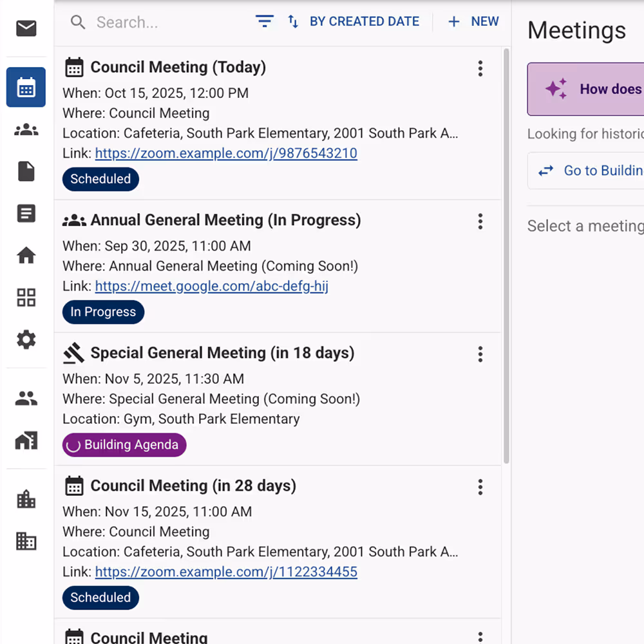Screen dimensions: 644x644
Task: Open the settings gear sidebar icon
Action: click(x=26, y=339)
